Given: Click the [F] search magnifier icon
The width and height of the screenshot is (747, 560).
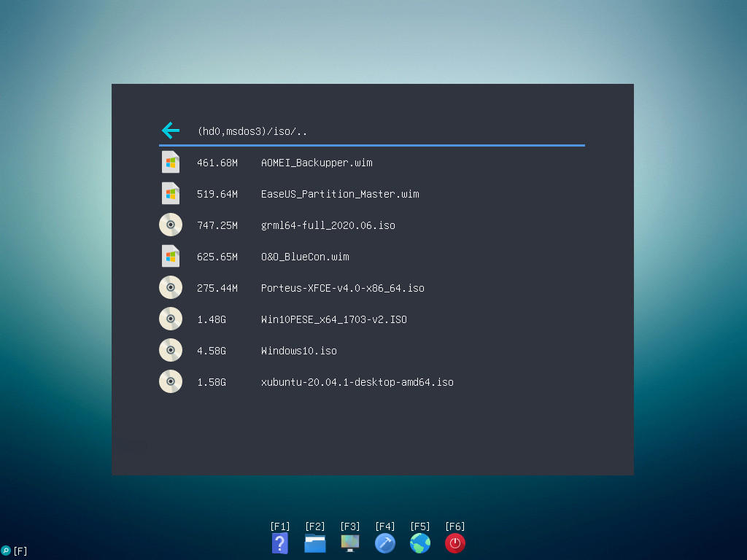Looking at the screenshot, I should coord(7,551).
